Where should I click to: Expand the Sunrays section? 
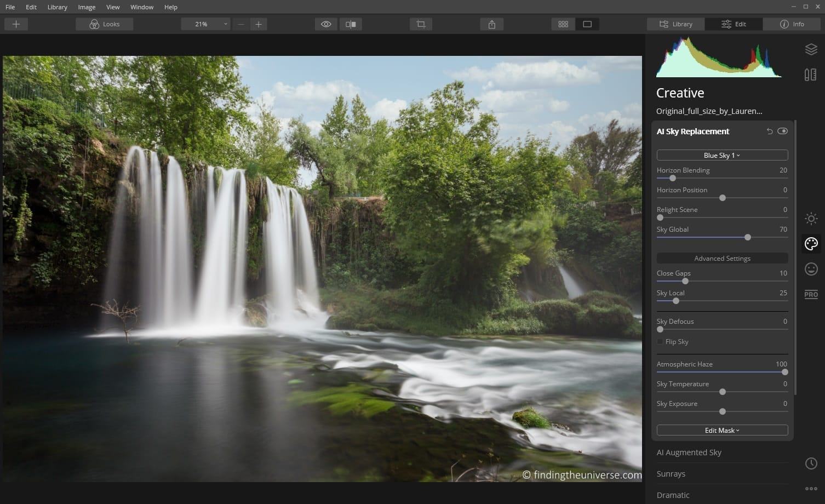[x=671, y=473]
